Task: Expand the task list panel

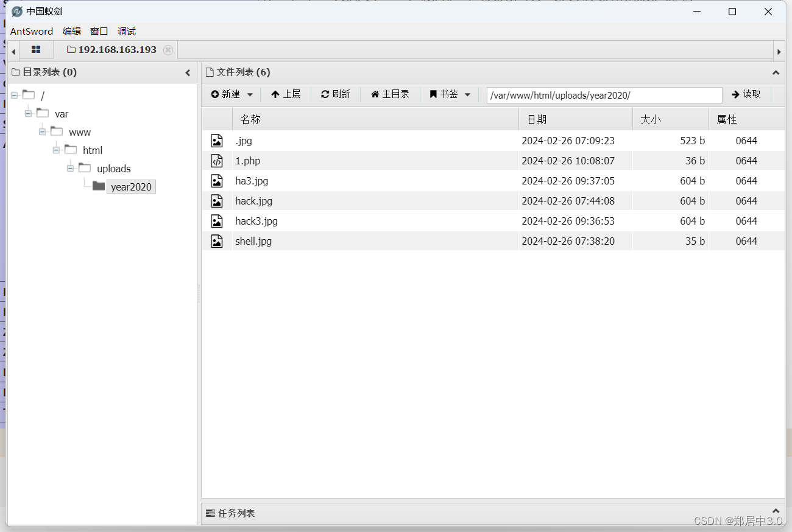Action: pyautogui.click(x=776, y=511)
